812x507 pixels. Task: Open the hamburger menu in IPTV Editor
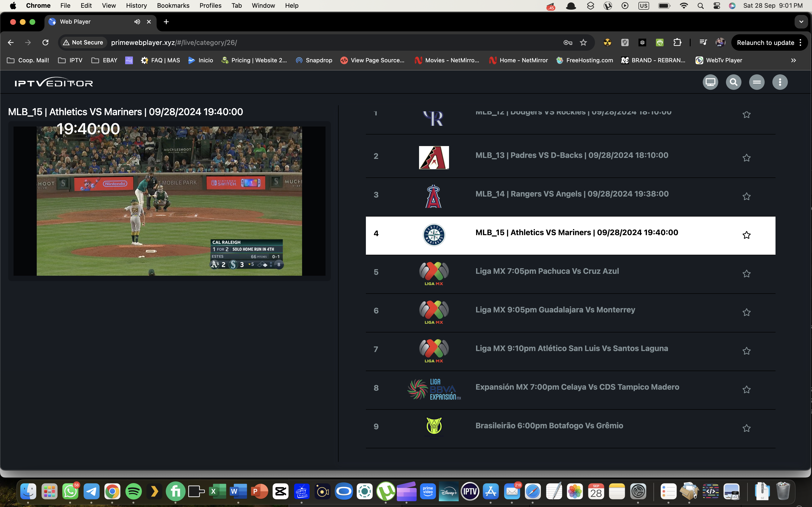tap(757, 82)
